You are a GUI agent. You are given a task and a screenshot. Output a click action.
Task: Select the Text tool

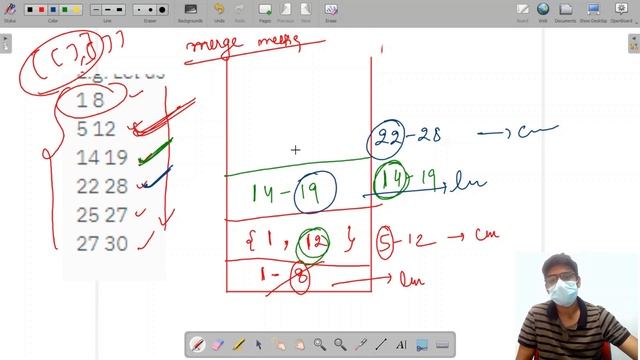pos(402,345)
